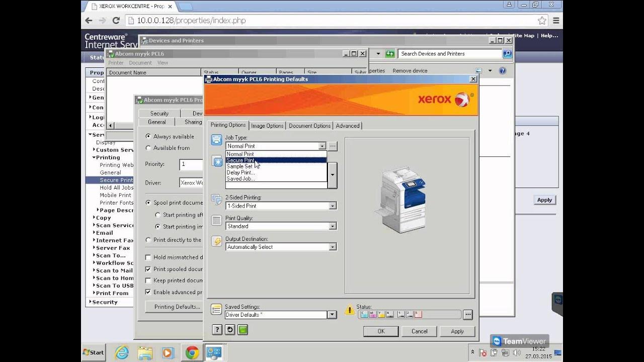The image size is (644, 362).
Task: Click the Cyan toner level indicator
Action: click(364, 315)
